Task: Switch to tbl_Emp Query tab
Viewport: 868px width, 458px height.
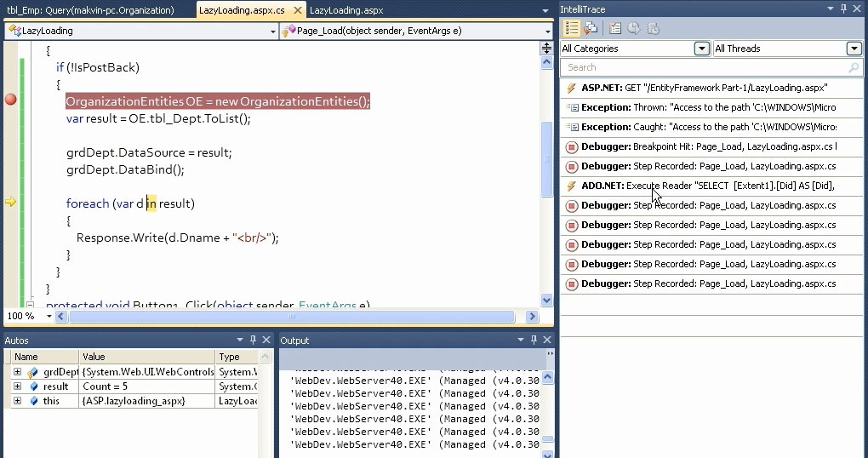Action: click(x=90, y=10)
